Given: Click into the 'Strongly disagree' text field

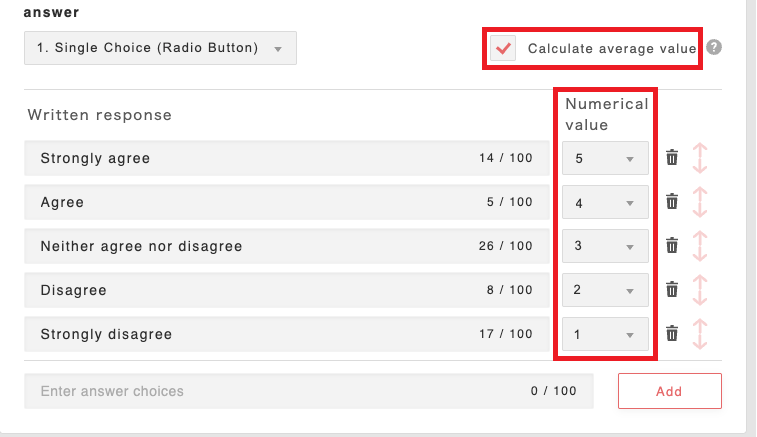Looking at the screenshot, I should 250,334.
